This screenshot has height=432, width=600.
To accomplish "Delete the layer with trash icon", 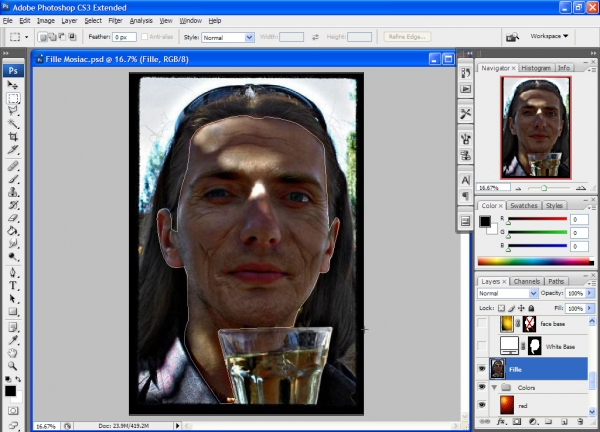I will 580,422.
